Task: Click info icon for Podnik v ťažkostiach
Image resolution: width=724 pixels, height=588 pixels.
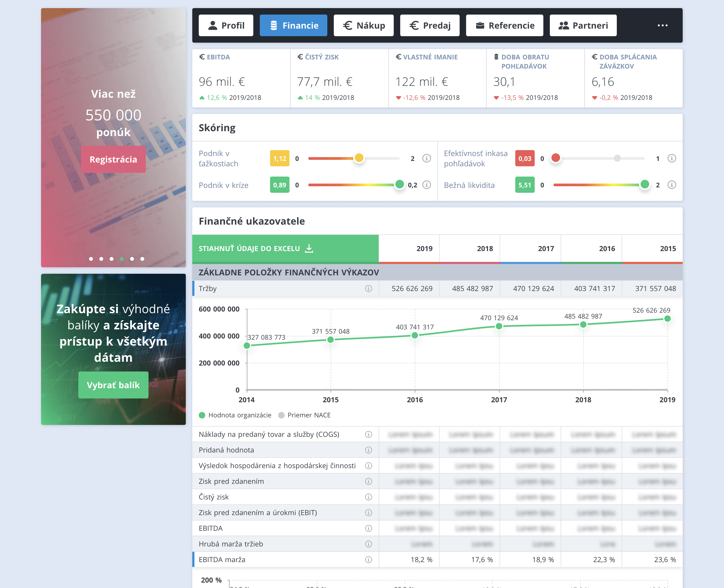Action: (426, 158)
